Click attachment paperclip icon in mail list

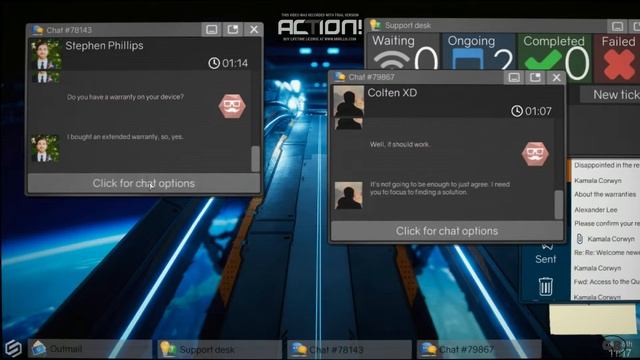(x=579, y=239)
